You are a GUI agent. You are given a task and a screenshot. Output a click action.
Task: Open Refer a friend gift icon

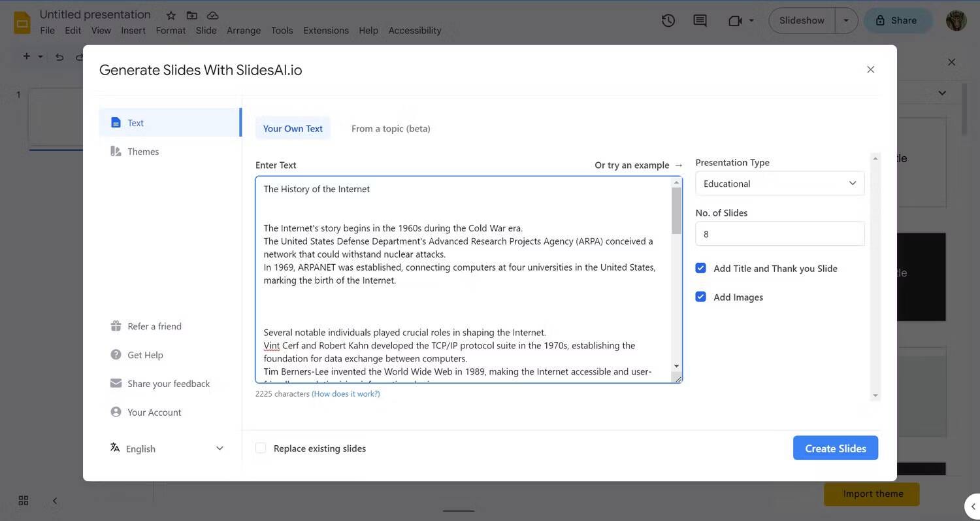[x=116, y=326]
